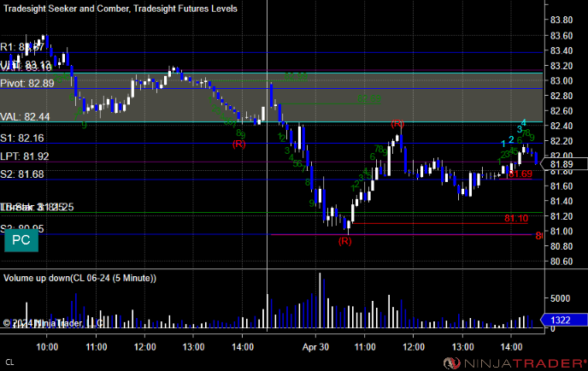Click the red 81.10 price label
Viewport: 588px width, 371px height.
(516, 218)
